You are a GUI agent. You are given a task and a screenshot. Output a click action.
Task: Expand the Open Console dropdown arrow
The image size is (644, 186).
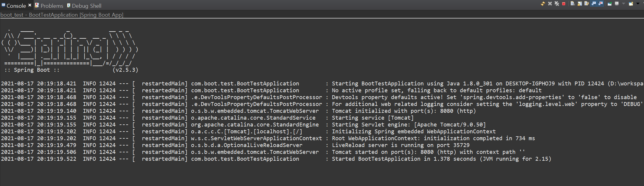click(638, 4)
